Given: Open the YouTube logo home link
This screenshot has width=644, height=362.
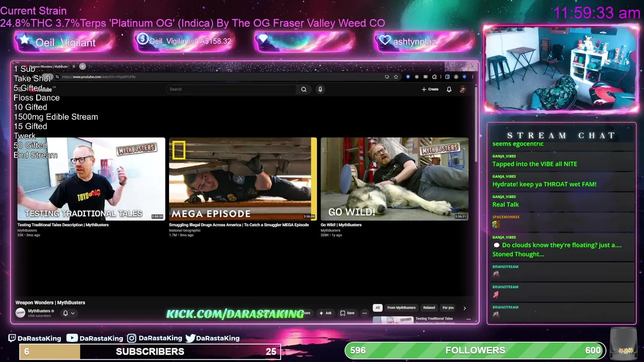Looking at the screenshot, I should point(41,89).
